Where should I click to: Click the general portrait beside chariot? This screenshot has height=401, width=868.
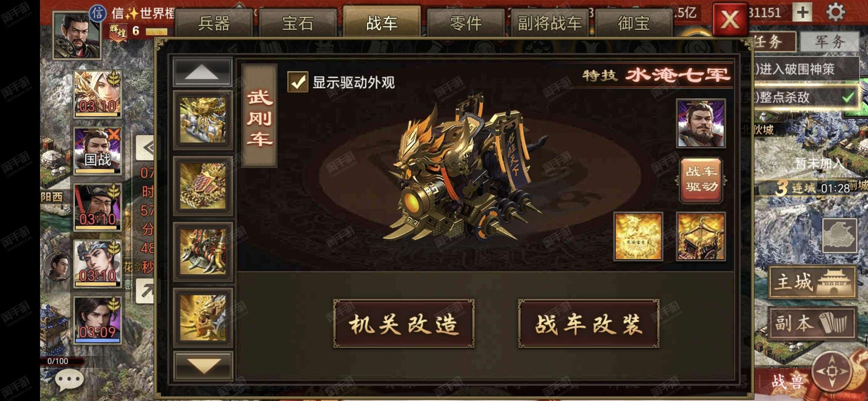click(701, 123)
